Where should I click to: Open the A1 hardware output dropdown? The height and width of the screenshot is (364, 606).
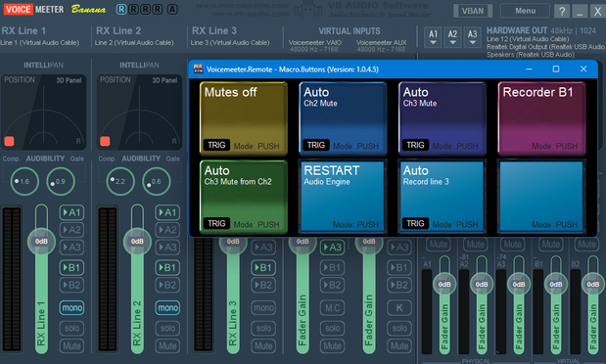tap(433, 37)
